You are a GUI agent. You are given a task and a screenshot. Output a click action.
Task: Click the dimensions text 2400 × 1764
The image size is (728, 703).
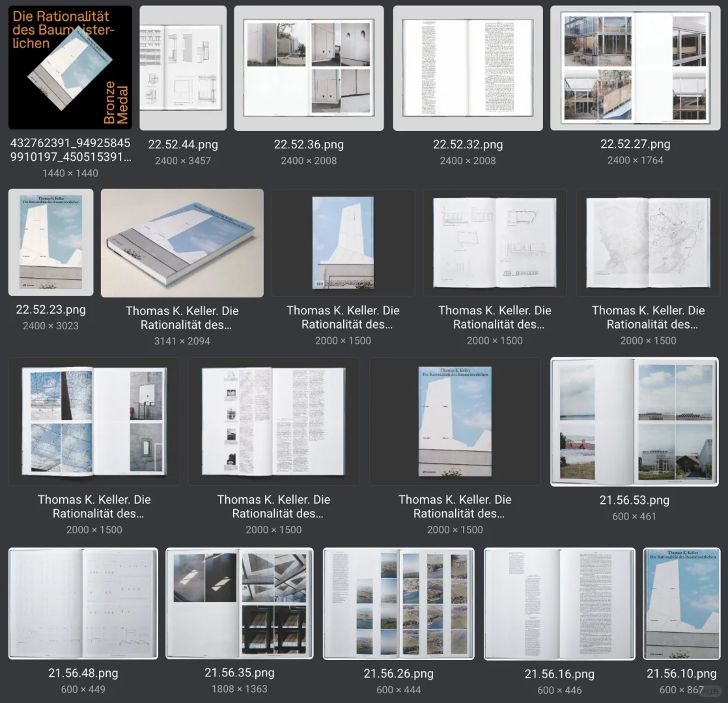pyautogui.click(x=635, y=160)
